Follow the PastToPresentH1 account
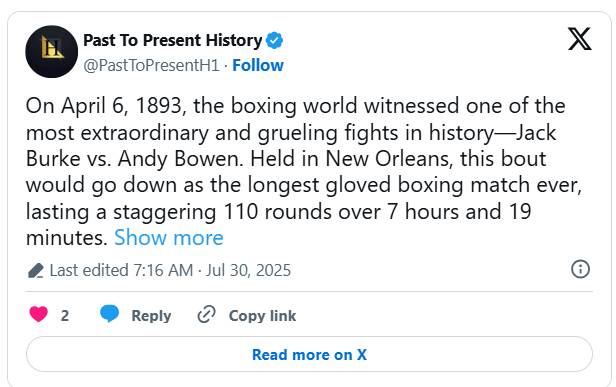The width and height of the screenshot is (616, 387). 258,65
